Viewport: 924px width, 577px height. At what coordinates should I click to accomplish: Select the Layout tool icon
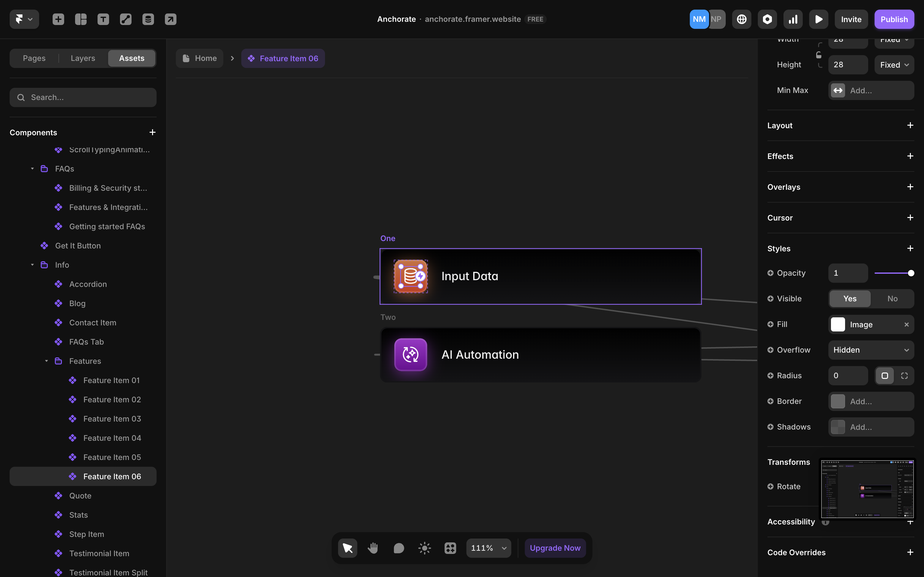tap(81, 19)
